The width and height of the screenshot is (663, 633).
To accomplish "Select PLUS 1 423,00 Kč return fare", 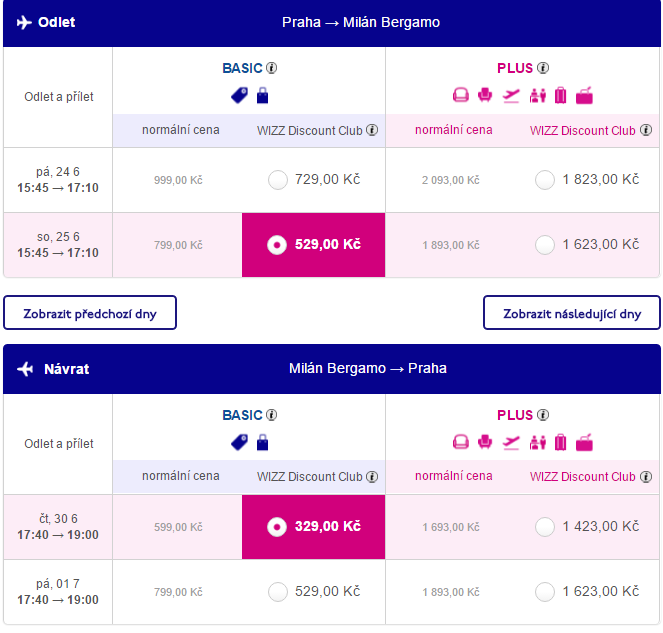I will tap(545, 527).
